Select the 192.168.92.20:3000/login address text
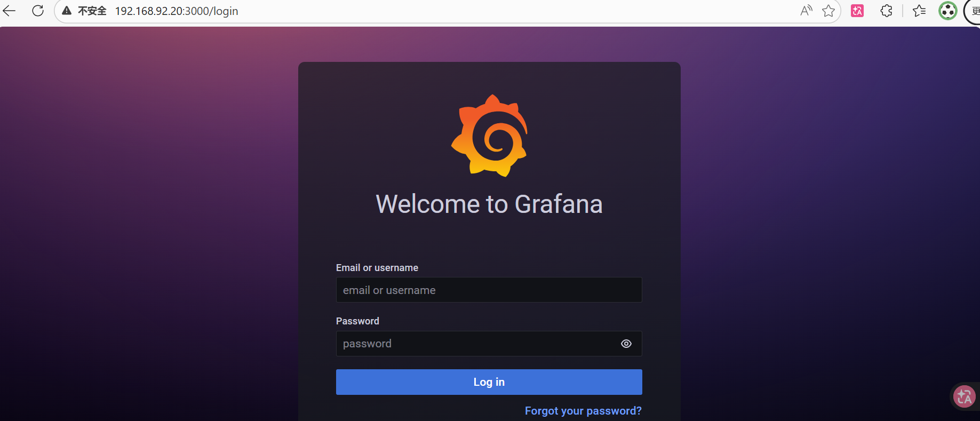The height and width of the screenshot is (421, 980). [177, 11]
